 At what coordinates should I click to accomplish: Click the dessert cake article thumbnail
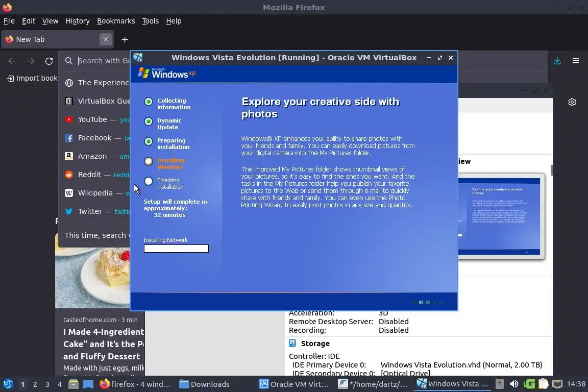tap(92, 278)
